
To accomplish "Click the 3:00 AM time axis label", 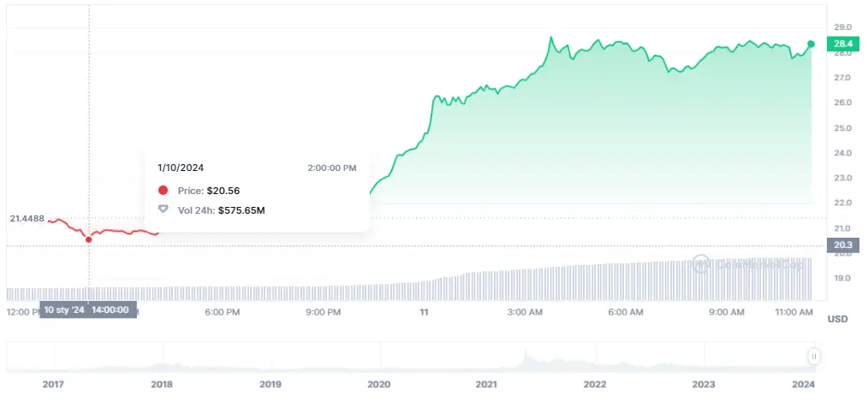I will [524, 313].
